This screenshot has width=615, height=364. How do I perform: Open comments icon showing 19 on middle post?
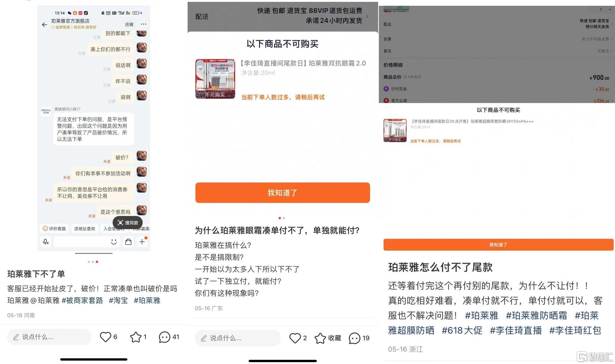(x=355, y=338)
